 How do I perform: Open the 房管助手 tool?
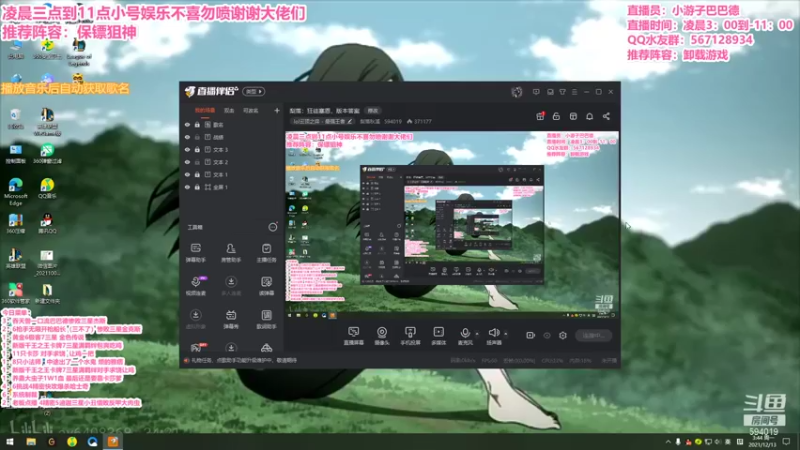[231, 253]
